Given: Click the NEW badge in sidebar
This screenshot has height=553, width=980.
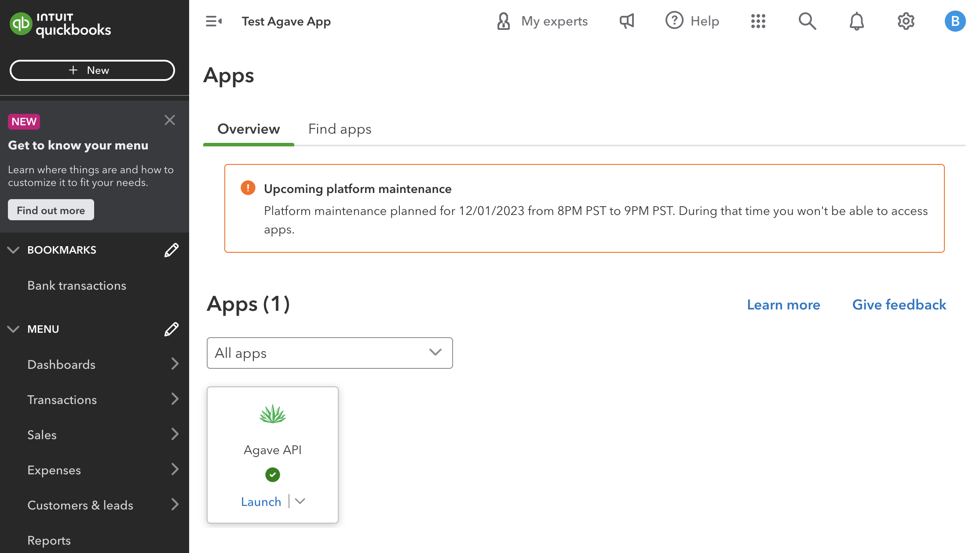Looking at the screenshot, I should click(x=24, y=122).
